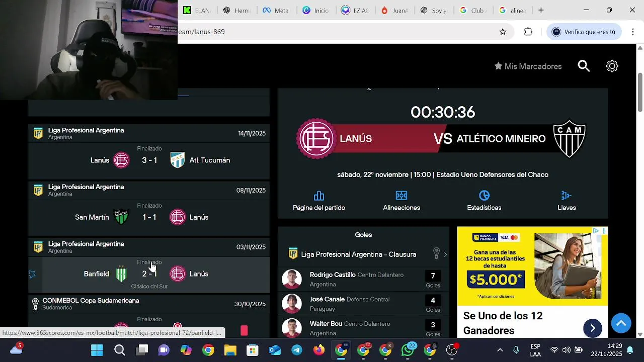Image resolution: width=644 pixels, height=362 pixels.
Task: Switch to the alinea browser tab
Action: tap(512, 10)
